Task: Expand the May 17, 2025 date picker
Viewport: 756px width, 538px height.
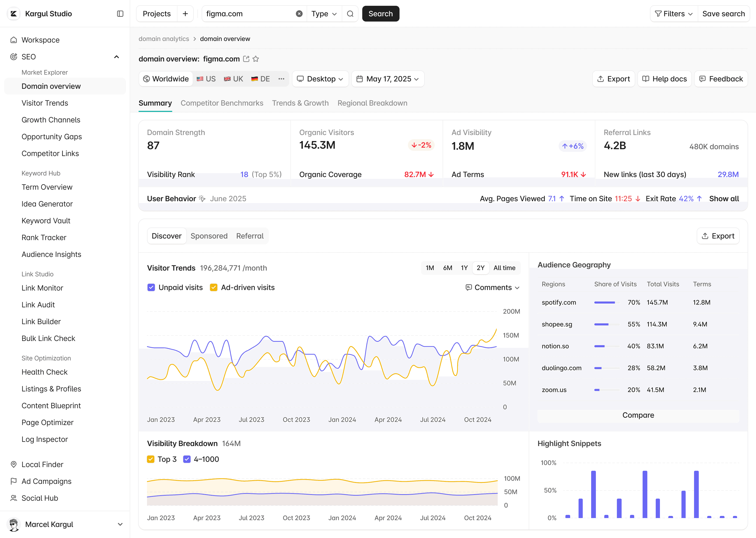Action: [388, 79]
